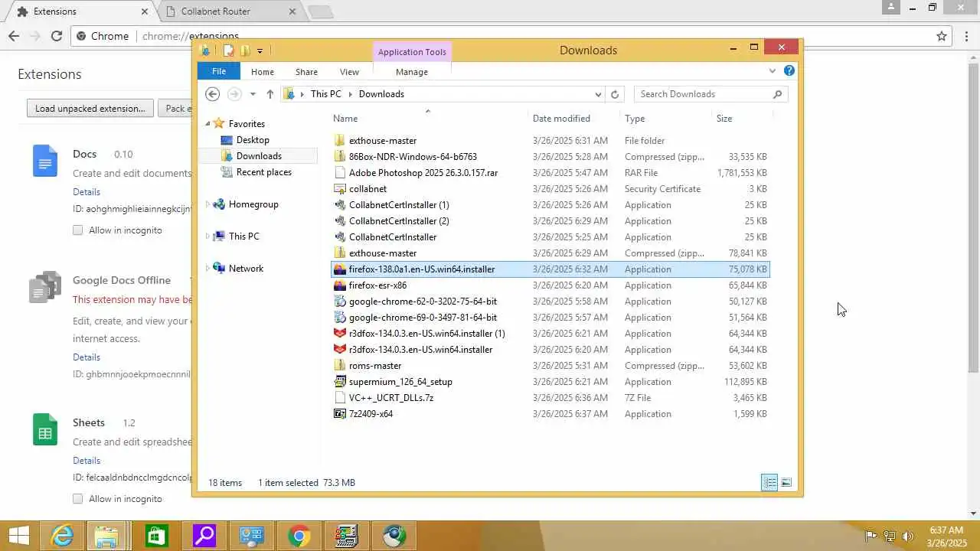
Task: Select the 7z2409-x64 installer icon
Action: (340, 414)
